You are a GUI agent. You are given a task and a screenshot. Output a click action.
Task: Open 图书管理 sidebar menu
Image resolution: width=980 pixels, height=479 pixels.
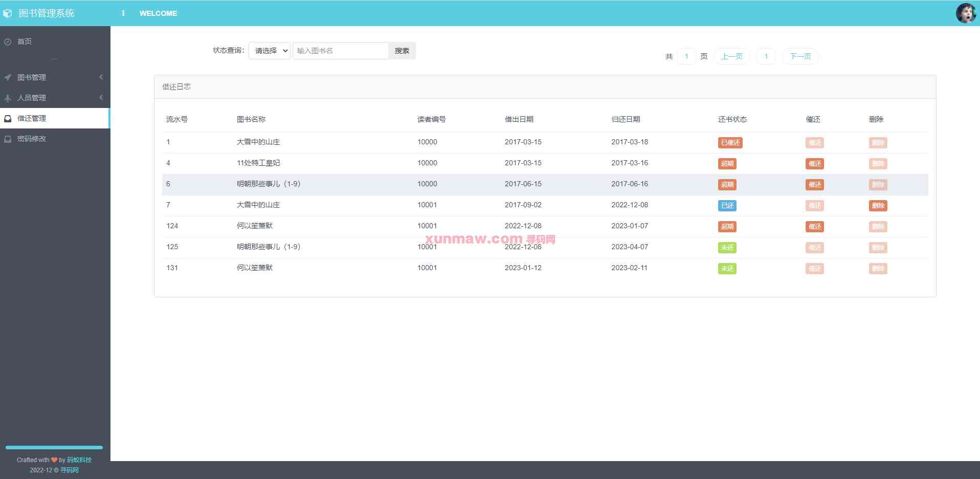(x=55, y=77)
